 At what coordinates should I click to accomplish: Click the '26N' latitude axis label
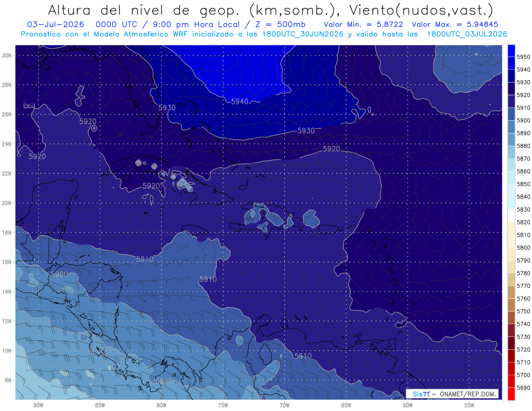pyautogui.click(x=7, y=114)
